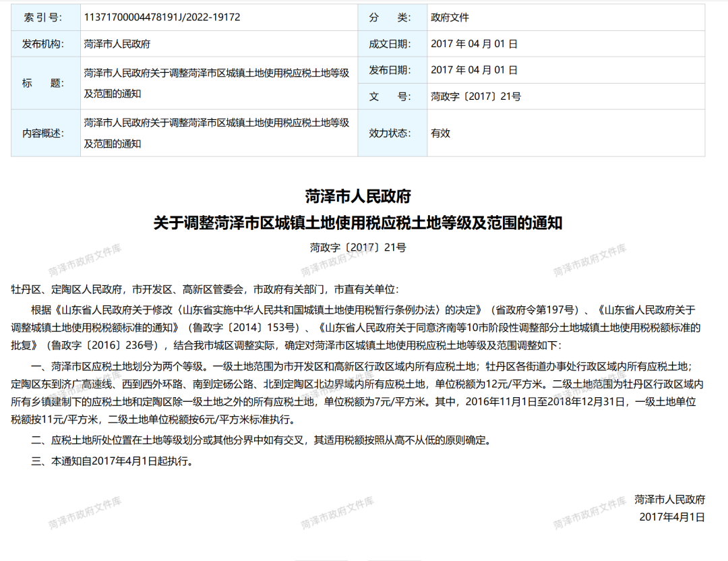Click the closing date 2017年4月1日 at bottom right
Screen dimensions: 728x561
(672, 517)
